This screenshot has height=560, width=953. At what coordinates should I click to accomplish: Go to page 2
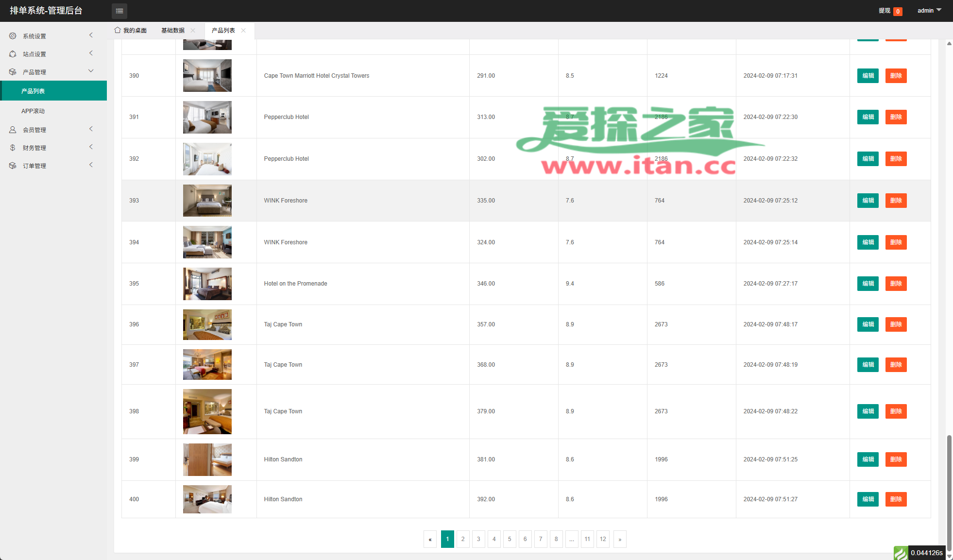(x=463, y=539)
